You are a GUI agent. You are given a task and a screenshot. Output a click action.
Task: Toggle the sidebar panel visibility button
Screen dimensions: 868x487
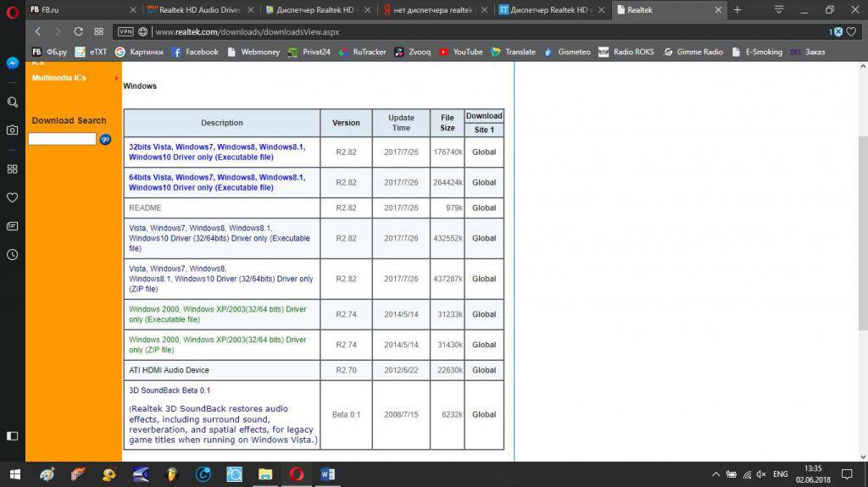pos(13,436)
